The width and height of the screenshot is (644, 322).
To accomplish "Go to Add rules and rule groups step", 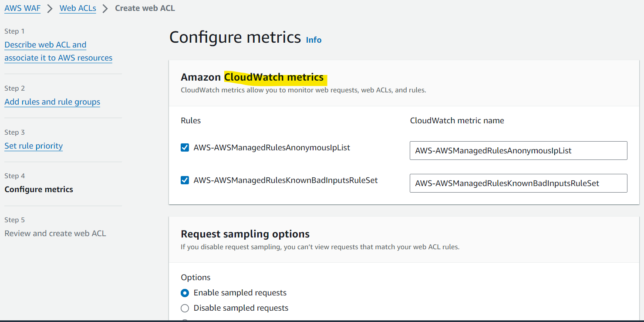I will point(52,102).
